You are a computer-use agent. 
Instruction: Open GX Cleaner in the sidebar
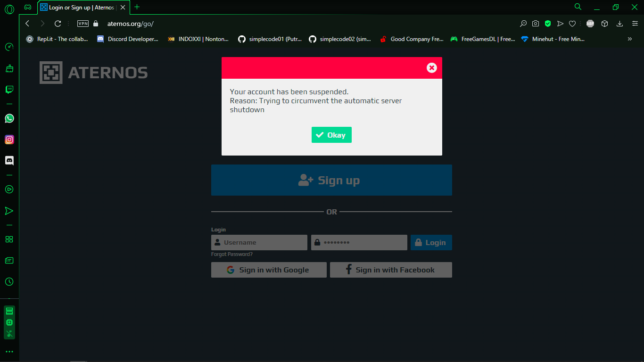tap(9, 68)
